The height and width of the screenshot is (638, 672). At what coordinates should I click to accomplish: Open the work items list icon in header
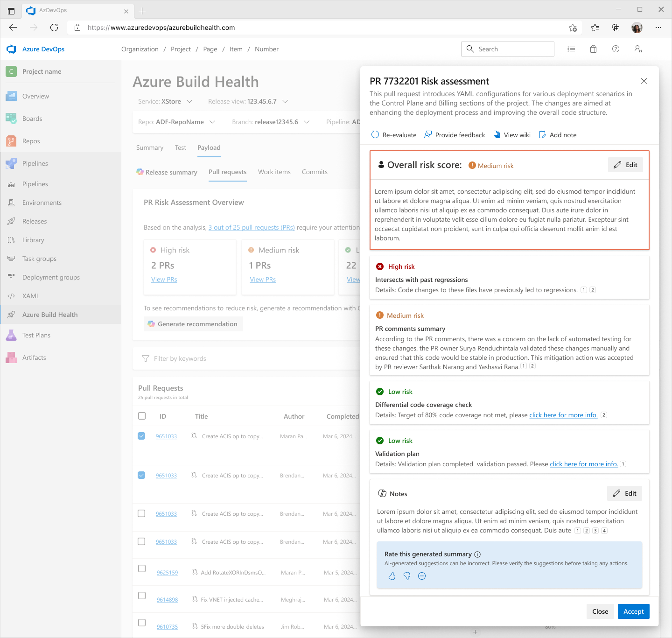coord(571,49)
